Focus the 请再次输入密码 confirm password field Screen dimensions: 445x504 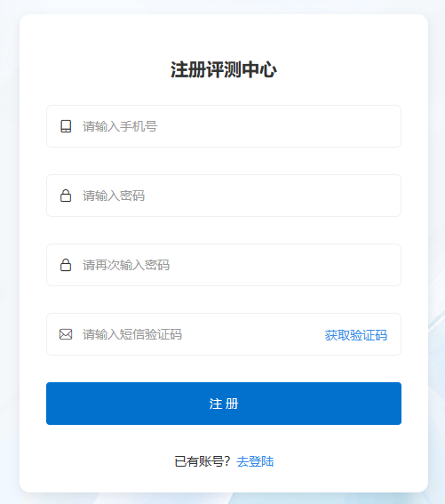coord(224,265)
